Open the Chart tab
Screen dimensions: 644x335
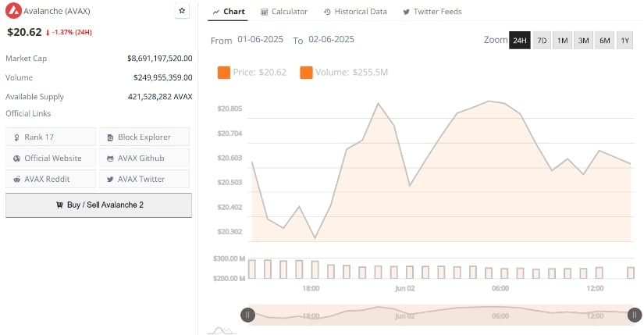click(229, 12)
